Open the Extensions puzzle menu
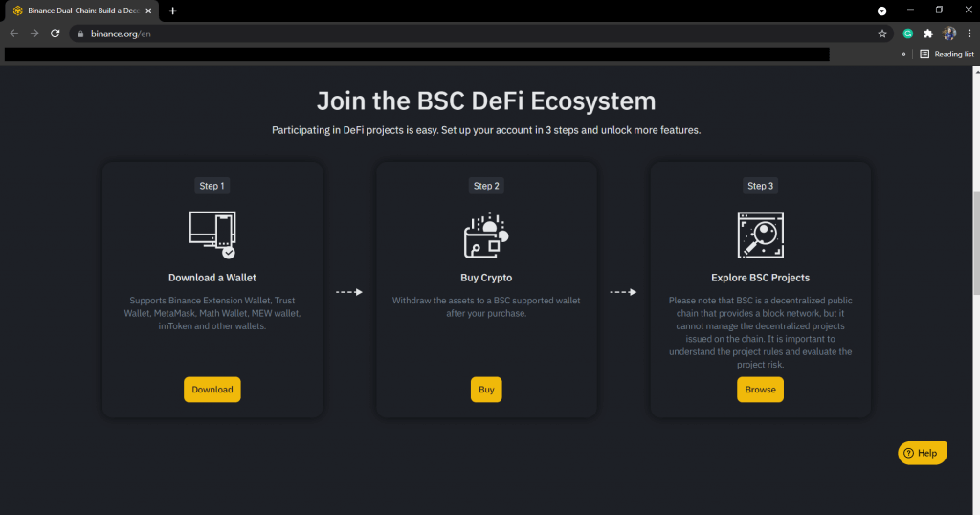This screenshot has height=515, width=980. [x=928, y=34]
